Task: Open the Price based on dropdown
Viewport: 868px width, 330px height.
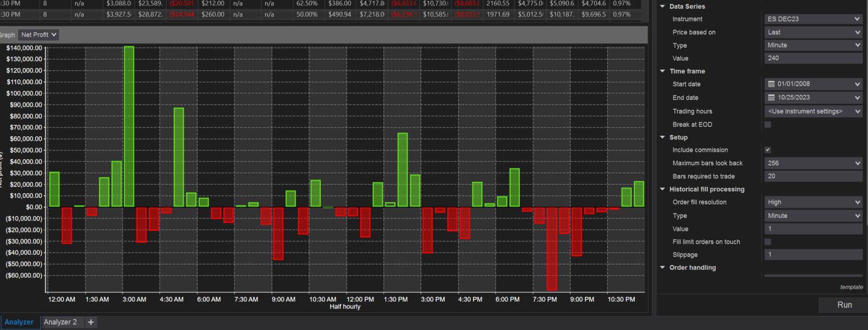Action: [x=813, y=32]
